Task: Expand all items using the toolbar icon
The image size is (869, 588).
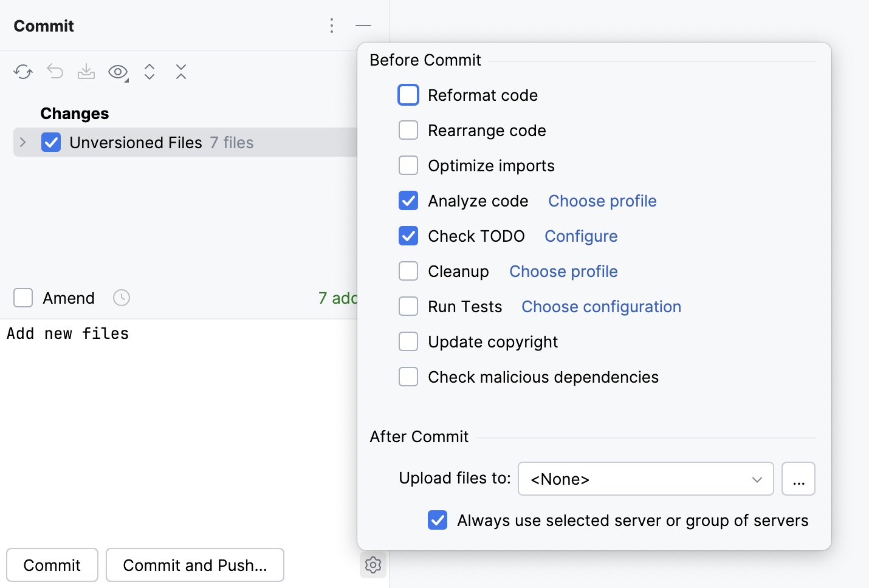Action: (x=149, y=72)
